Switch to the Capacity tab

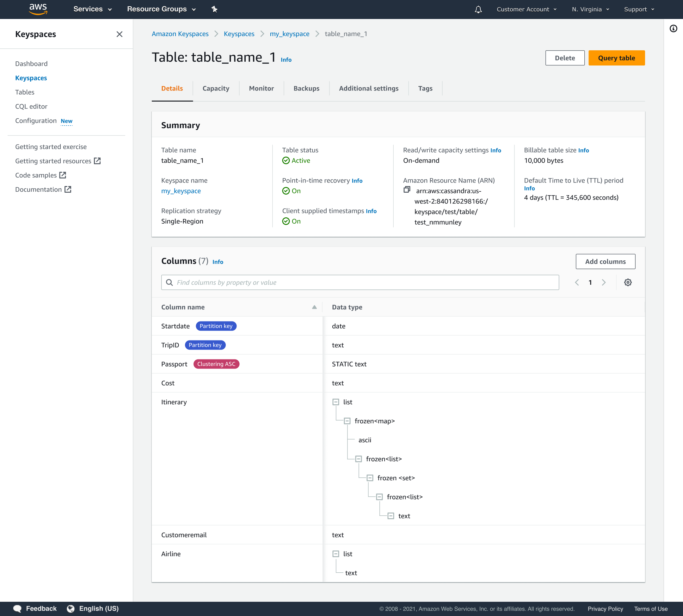(216, 88)
